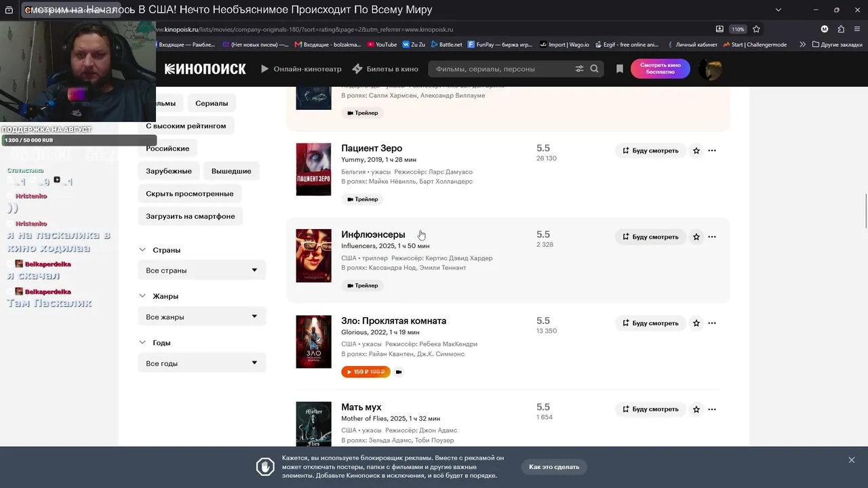Open more options for Зло: Проклятая комната
The height and width of the screenshot is (488, 868).
pos(712,323)
